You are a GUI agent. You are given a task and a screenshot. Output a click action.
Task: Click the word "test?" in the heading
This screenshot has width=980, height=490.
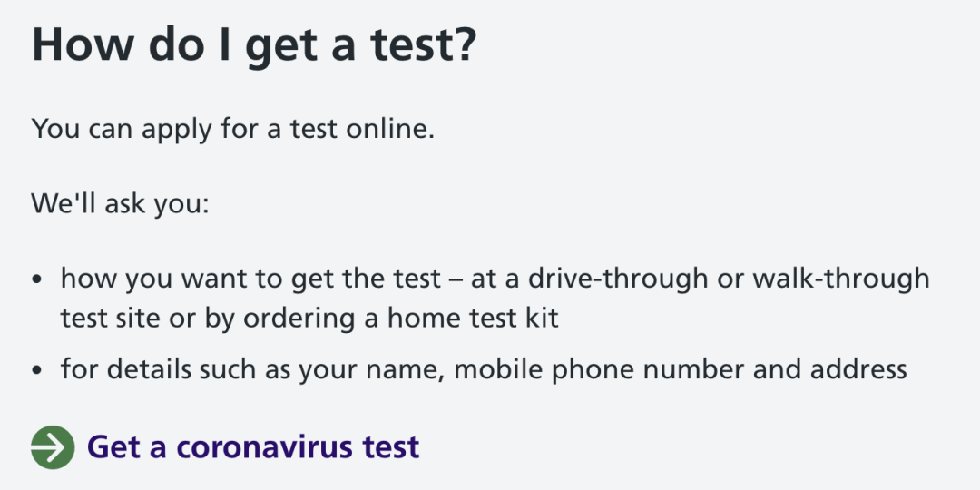click(x=426, y=45)
